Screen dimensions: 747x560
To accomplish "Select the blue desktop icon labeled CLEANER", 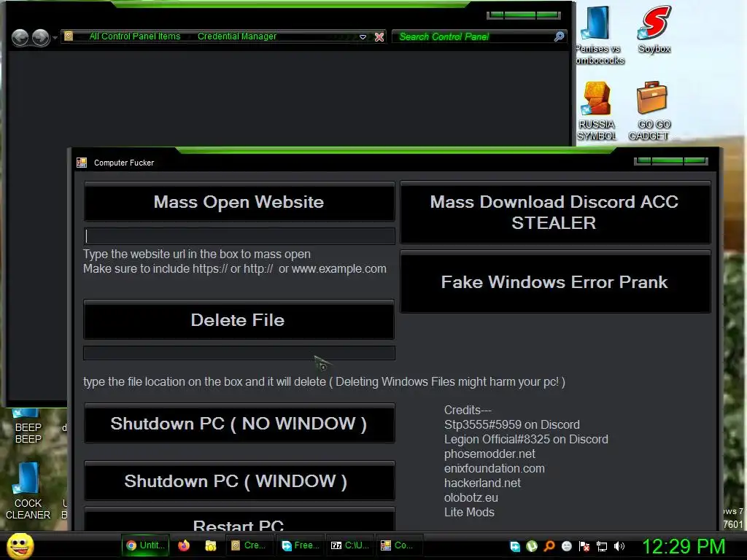I will (28, 491).
